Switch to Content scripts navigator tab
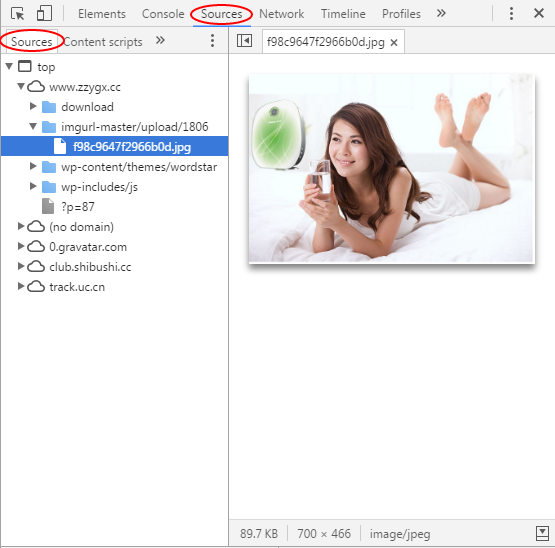 point(103,42)
